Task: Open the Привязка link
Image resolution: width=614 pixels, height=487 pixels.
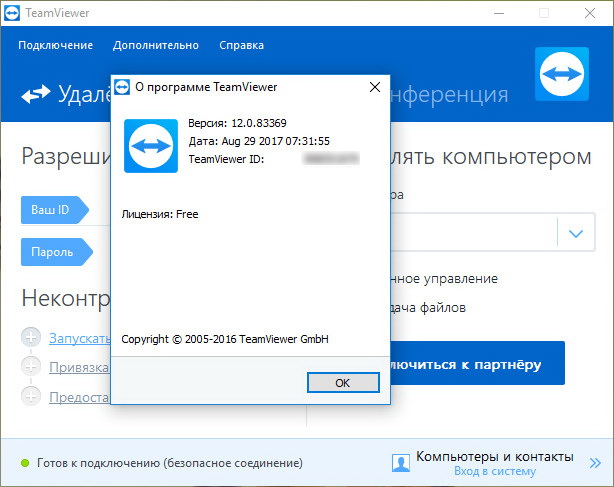Action: coord(79,368)
